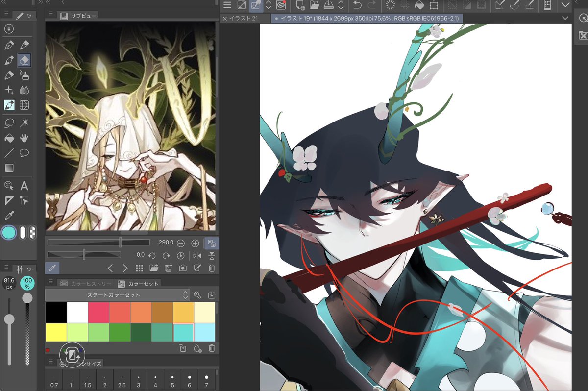Select the Object operation cube tool
The image size is (588, 391).
[9, 186]
